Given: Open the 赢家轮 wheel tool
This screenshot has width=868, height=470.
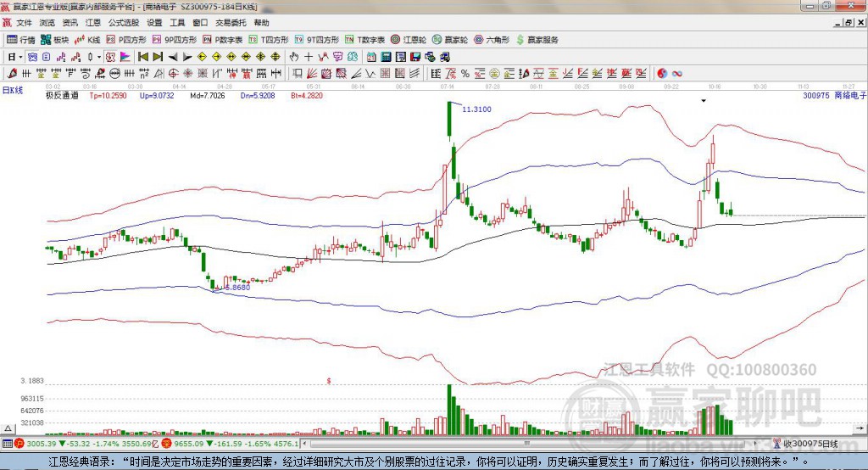Looking at the screenshot, I should [x=449, y=40].
